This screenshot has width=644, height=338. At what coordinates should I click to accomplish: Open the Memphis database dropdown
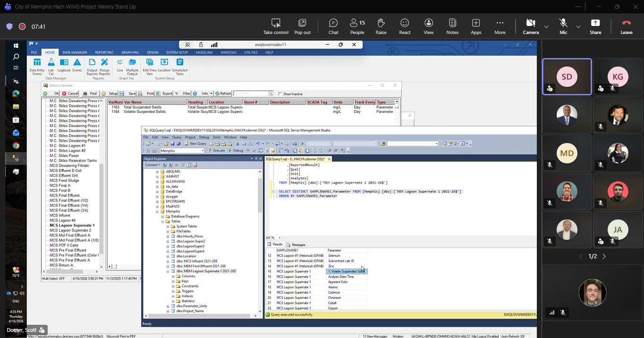point(203,151)
